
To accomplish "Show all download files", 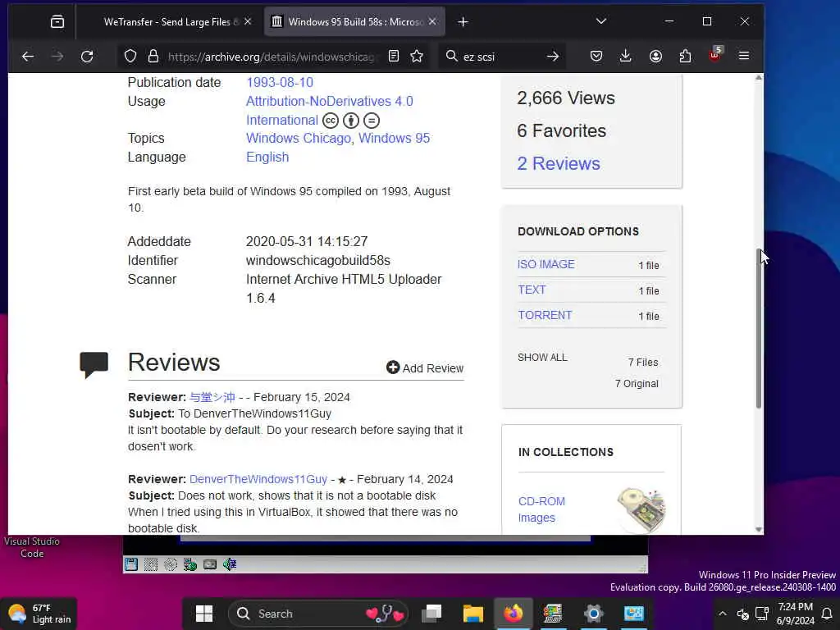I will 542,358.
